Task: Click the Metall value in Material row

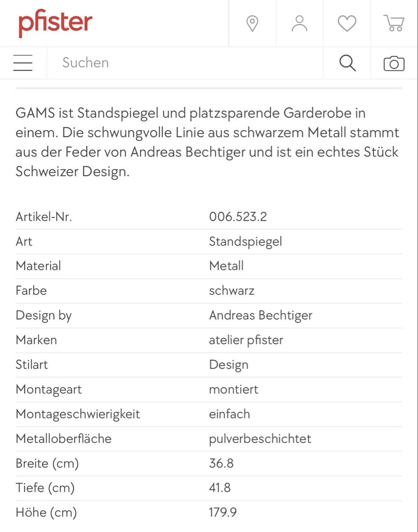Action: coord(226,266)
